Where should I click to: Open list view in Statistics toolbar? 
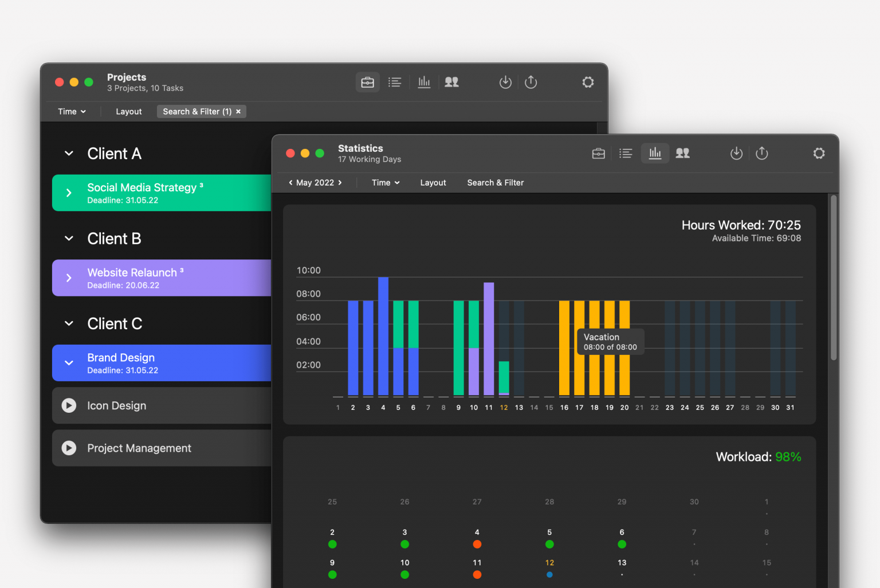tap(626, 153)
